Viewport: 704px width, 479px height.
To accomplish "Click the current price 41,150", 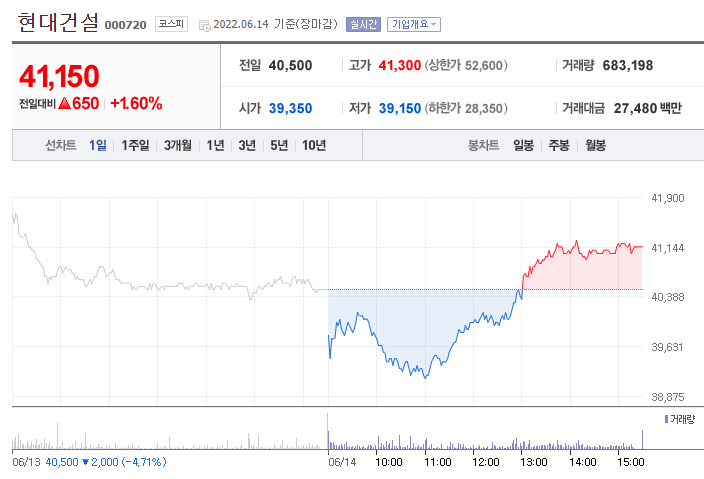I will point(59,76).
